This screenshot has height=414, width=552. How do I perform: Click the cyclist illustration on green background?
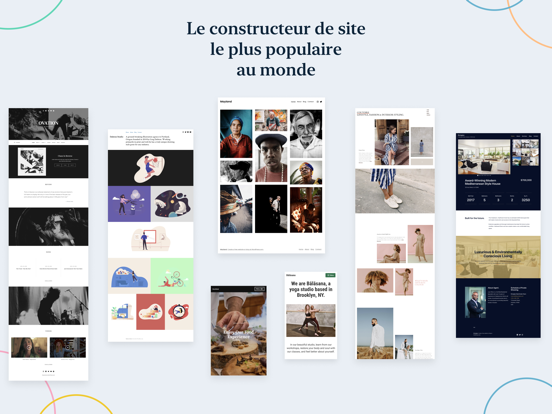point(172,276)
